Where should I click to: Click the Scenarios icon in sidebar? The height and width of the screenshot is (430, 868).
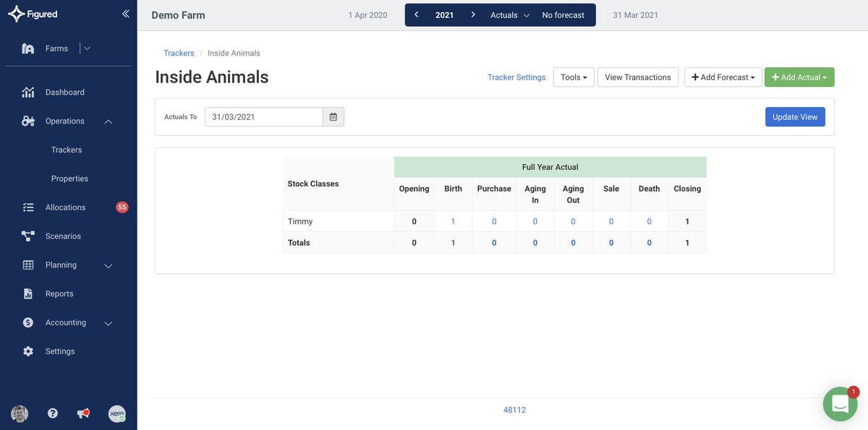click(x=28, y=236)
